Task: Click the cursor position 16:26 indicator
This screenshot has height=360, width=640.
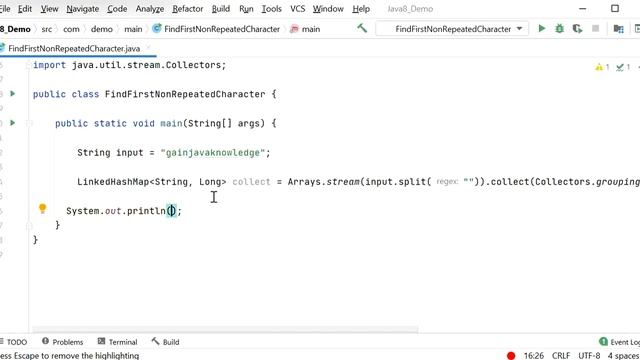Action: pos(533,356)
